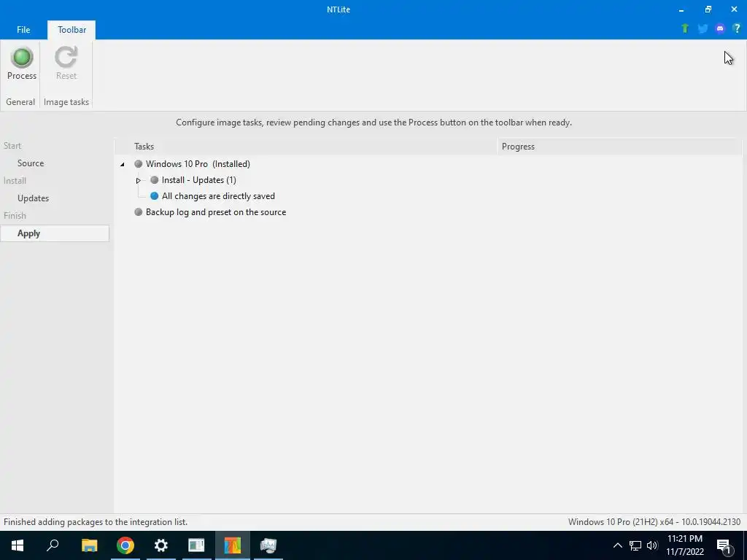Image resolution: width=747 pixels, height=560 pixels.
Task: Open the Discord link icon
Action: tap(720, 28)
